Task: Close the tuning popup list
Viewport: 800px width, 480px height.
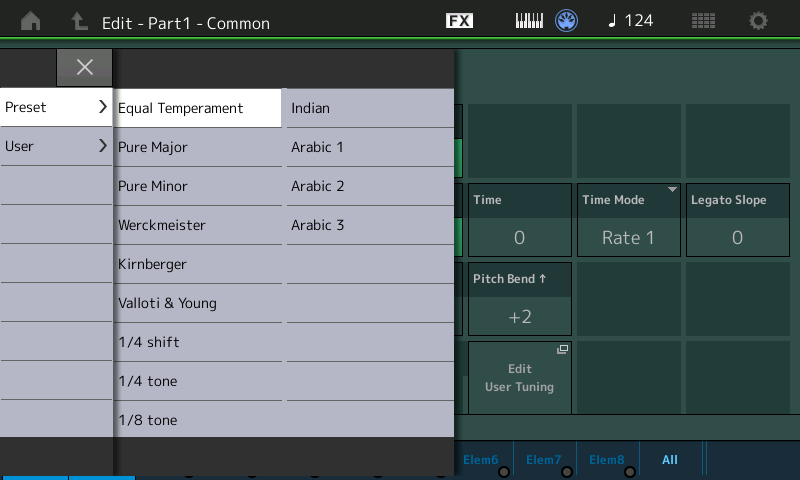Action: 85,67
